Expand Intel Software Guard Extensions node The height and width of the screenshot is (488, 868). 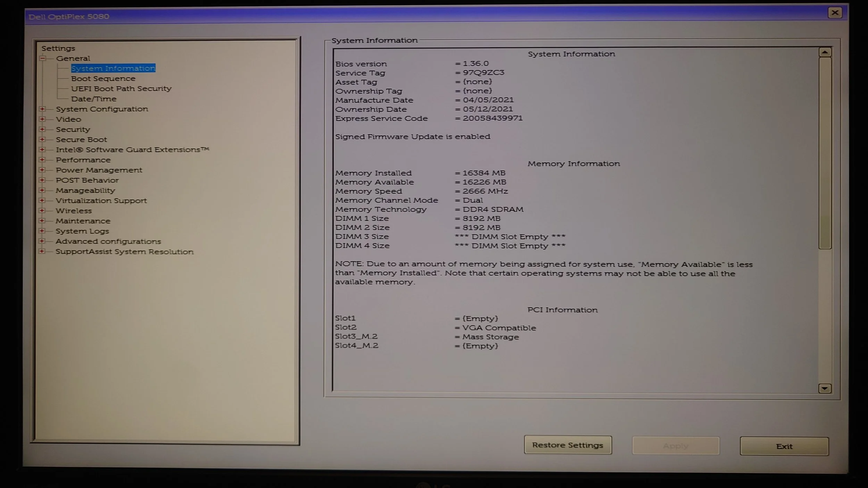click(42, 150)
